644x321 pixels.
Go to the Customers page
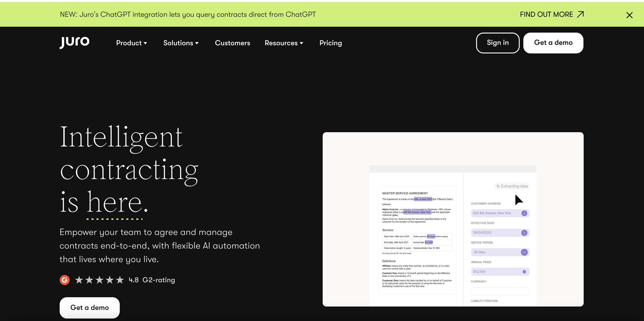(232, 43)
